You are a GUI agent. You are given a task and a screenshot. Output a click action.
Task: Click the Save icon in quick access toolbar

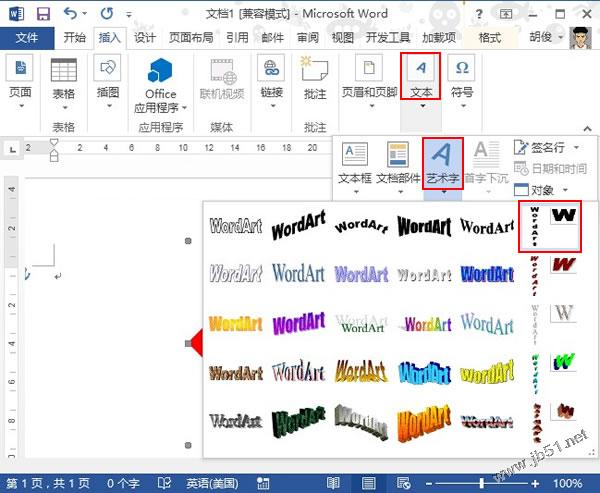coord(43,14)
